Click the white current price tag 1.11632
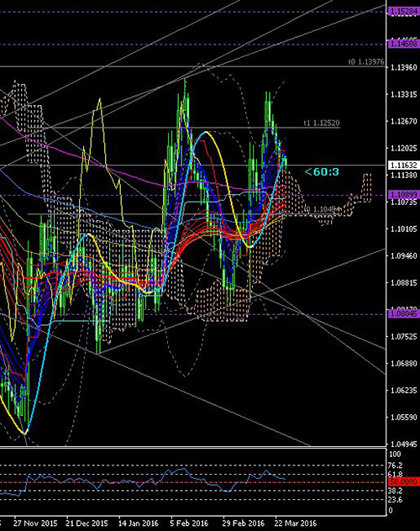 click(404, 166)
